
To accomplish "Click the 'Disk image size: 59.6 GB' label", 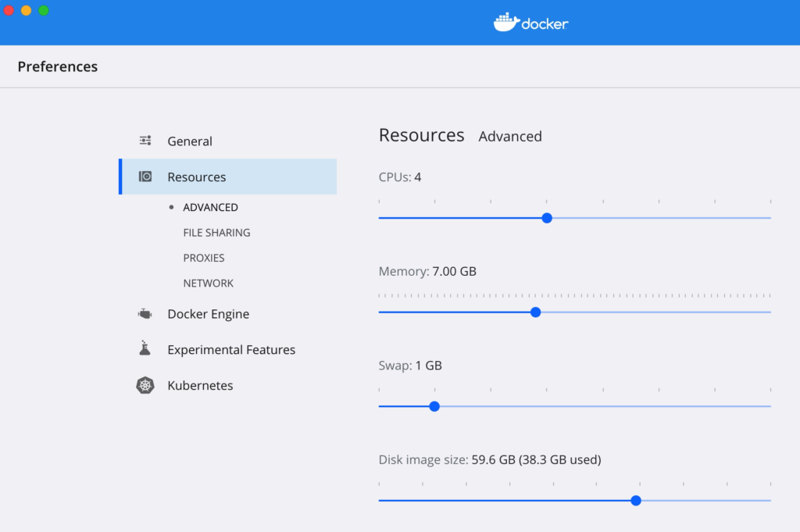I will tap(490, 459).
